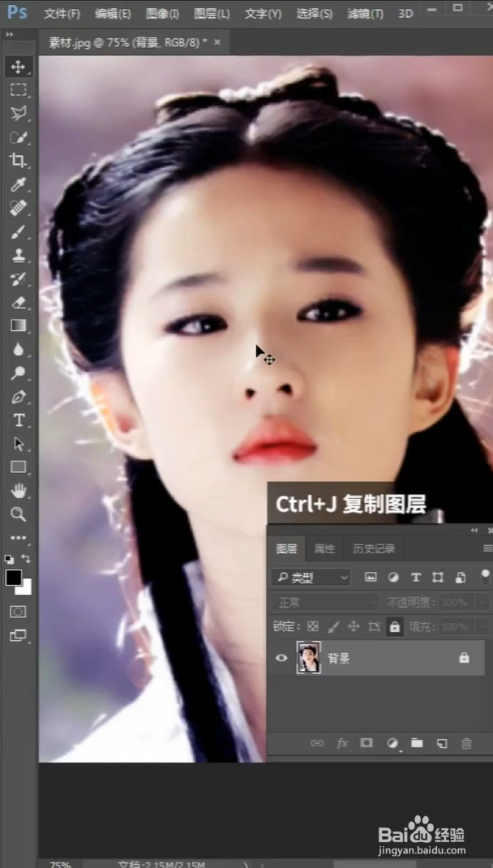Select the Rectangle shape tool

tap(19, 467)
